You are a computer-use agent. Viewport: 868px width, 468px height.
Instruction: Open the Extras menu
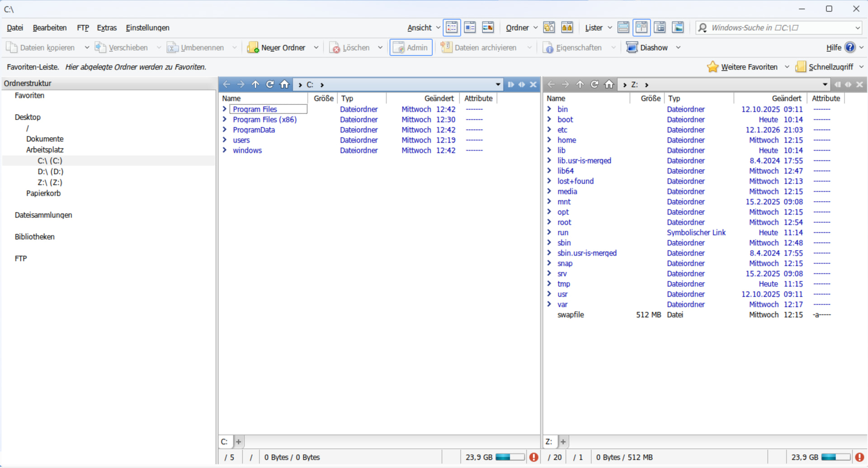pos(107,28)
